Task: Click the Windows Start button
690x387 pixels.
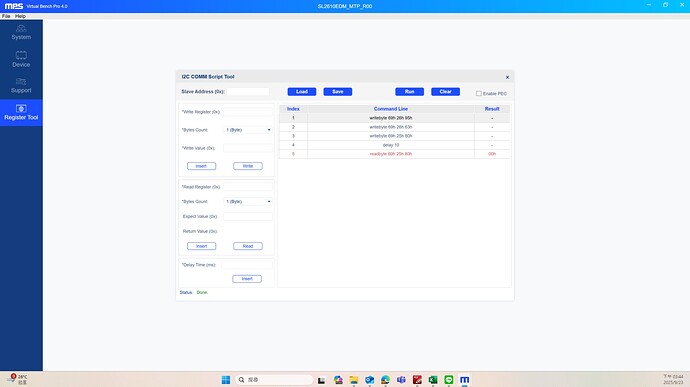Action: [226, 380]
